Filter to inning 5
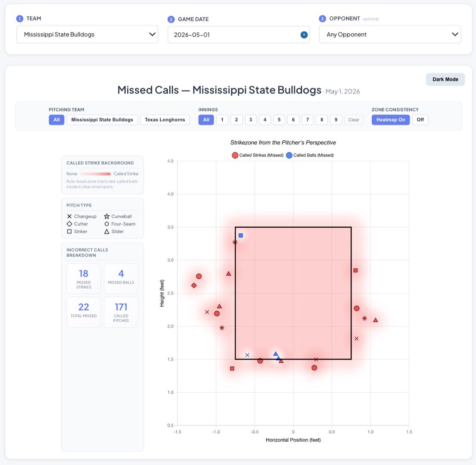The width and height of the screenshot is (476, 465). point(279,120)
